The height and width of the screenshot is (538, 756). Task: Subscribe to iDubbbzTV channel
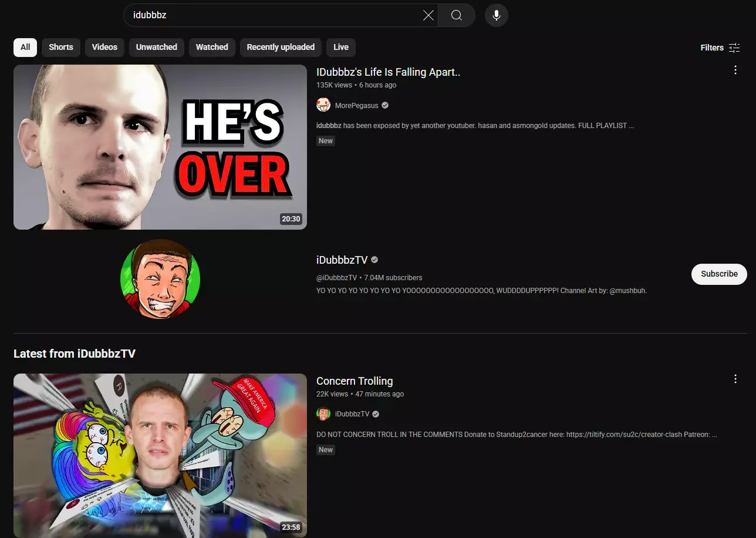719,274
